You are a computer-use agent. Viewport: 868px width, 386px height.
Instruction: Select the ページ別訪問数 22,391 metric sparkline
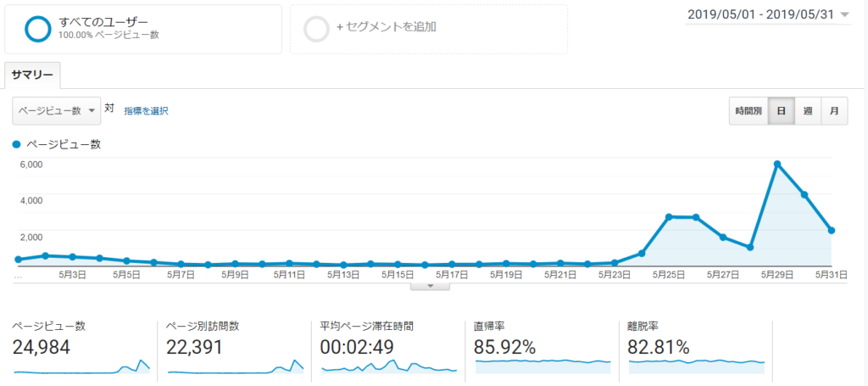pos(236,367)
